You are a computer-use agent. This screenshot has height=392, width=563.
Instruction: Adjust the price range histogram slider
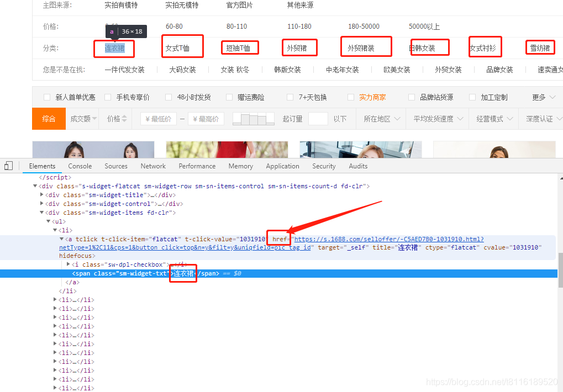253,118
